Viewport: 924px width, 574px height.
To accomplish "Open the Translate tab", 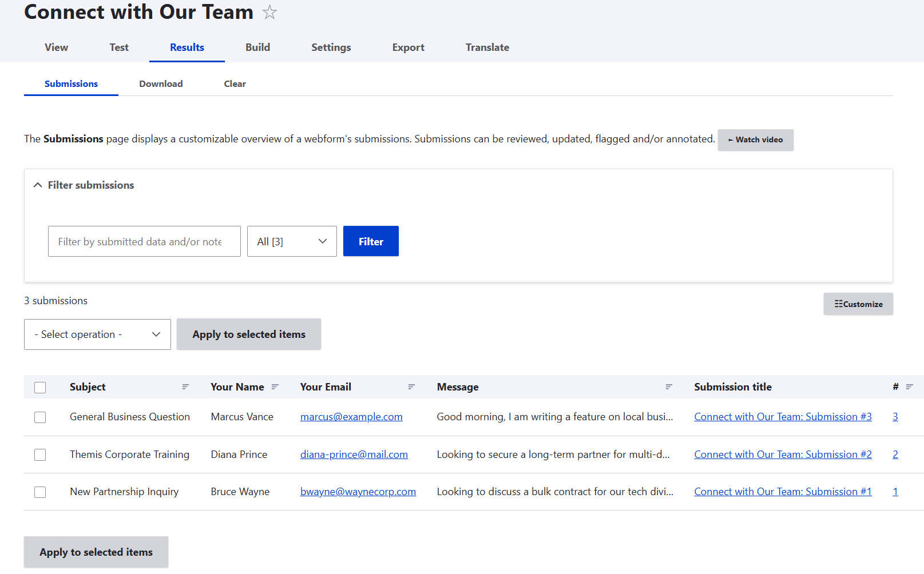I will pos(487,47).
